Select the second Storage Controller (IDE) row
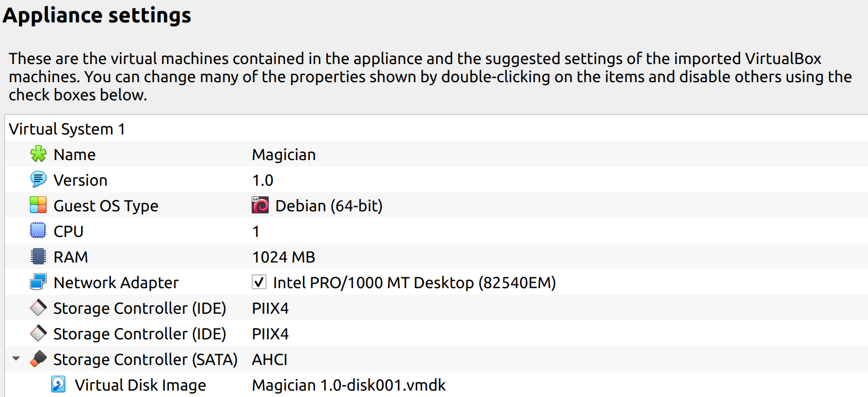This screenshot has width=868, height=397. pos(436,334)
